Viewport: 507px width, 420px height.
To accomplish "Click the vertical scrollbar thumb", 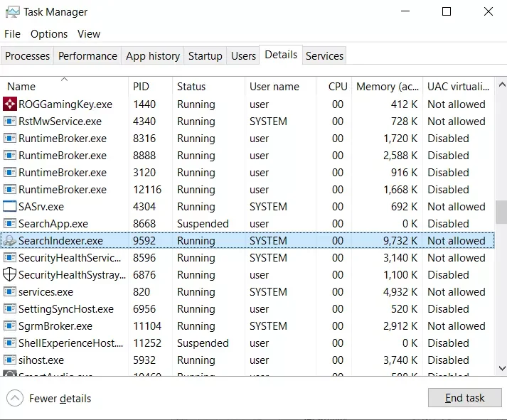I will pyautogui.click(x=501, y=212).
